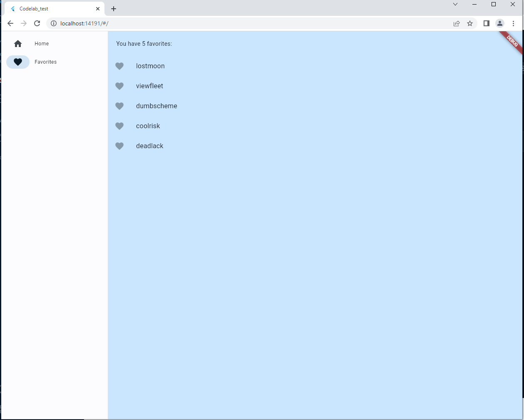Open the tab search chevron dropdown
This screenshot has width=524, height=420.
click(455, 4)
